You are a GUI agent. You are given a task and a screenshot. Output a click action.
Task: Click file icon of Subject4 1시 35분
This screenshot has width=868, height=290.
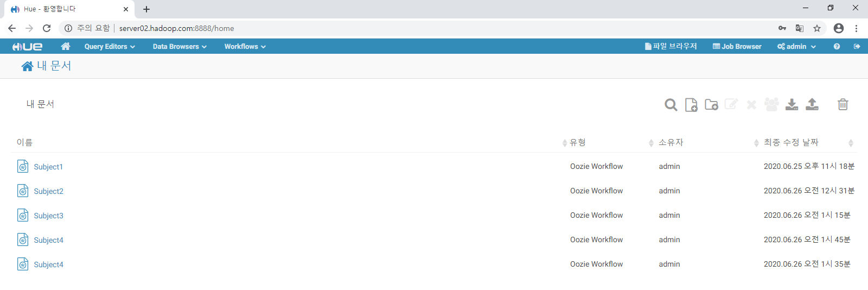click(x=23, y=264)
